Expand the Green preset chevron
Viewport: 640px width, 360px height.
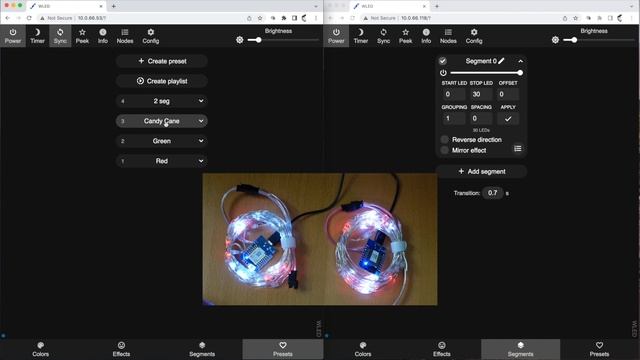(x=201, y=141)
